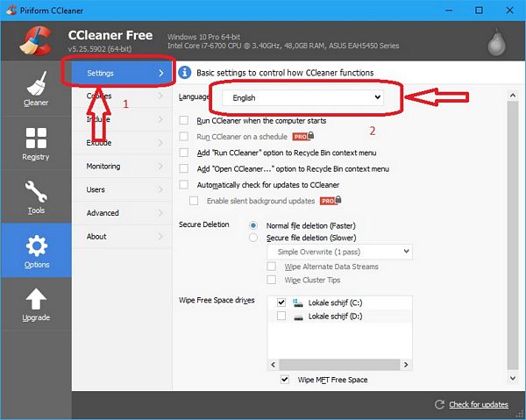The height and width of the screenshot is (420, 526).
Task: Open the Registry section grid icon
Action: tap(36, 138)
